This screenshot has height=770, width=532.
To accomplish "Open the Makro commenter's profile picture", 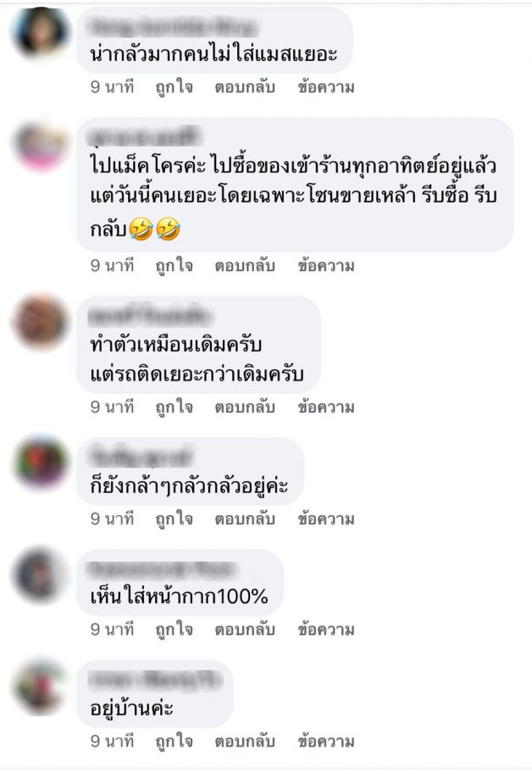I will coord(39,146).
